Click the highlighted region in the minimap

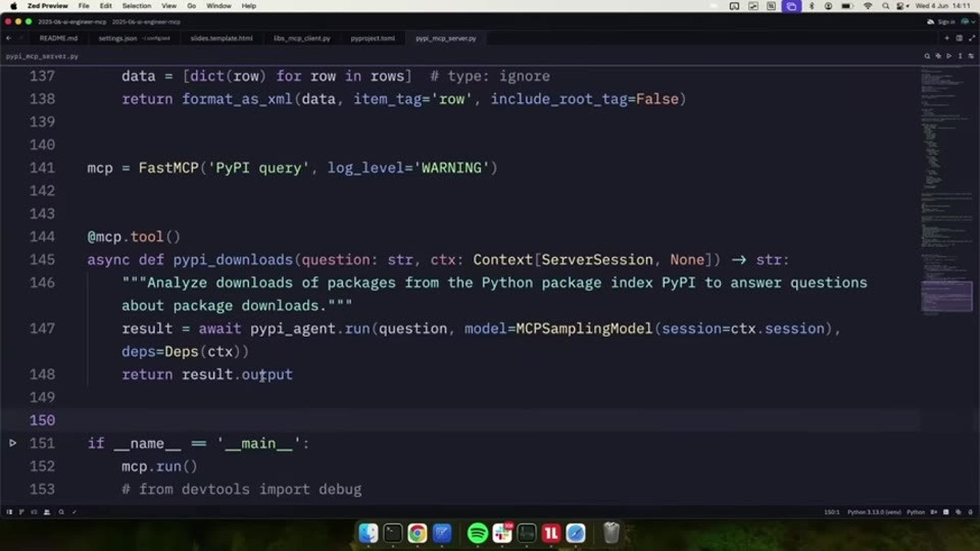tap(947, 297)
